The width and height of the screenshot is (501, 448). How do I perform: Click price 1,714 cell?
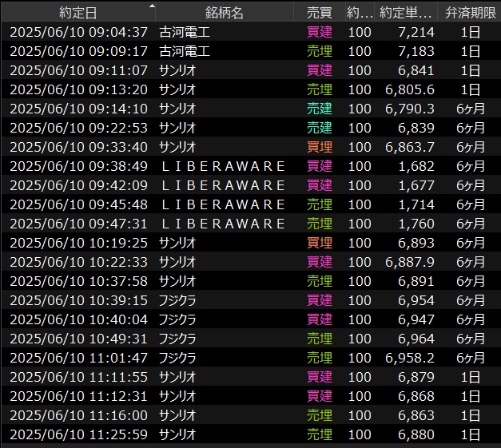pos(416,204)
